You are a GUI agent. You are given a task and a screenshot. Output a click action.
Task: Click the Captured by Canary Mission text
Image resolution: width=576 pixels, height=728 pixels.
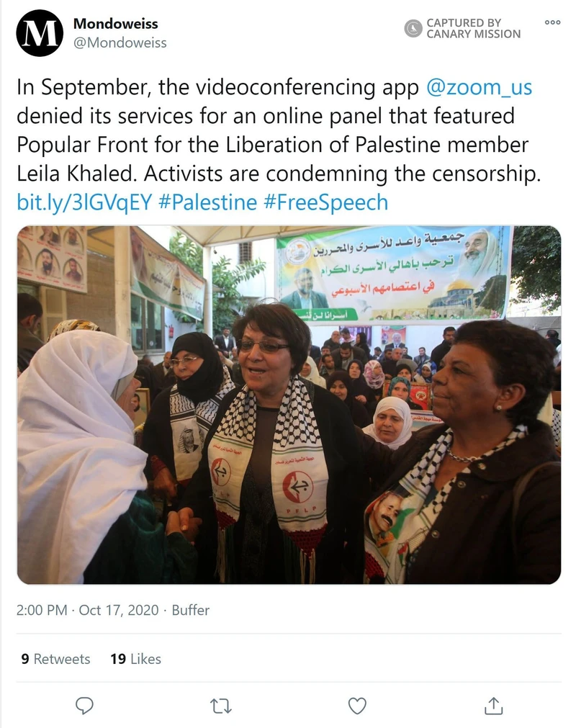pyautogui.click(x=474, y=28)
